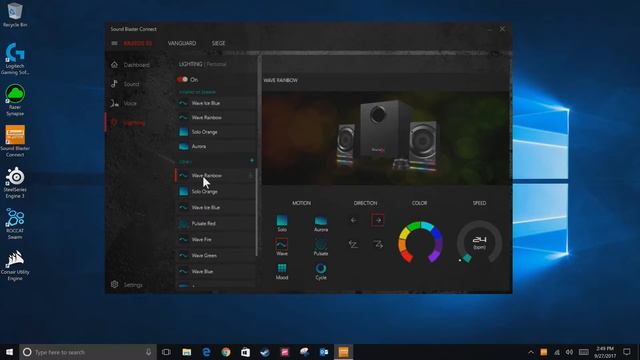
Task: Choose the Wave Green lighting preset
Action: 216,255
